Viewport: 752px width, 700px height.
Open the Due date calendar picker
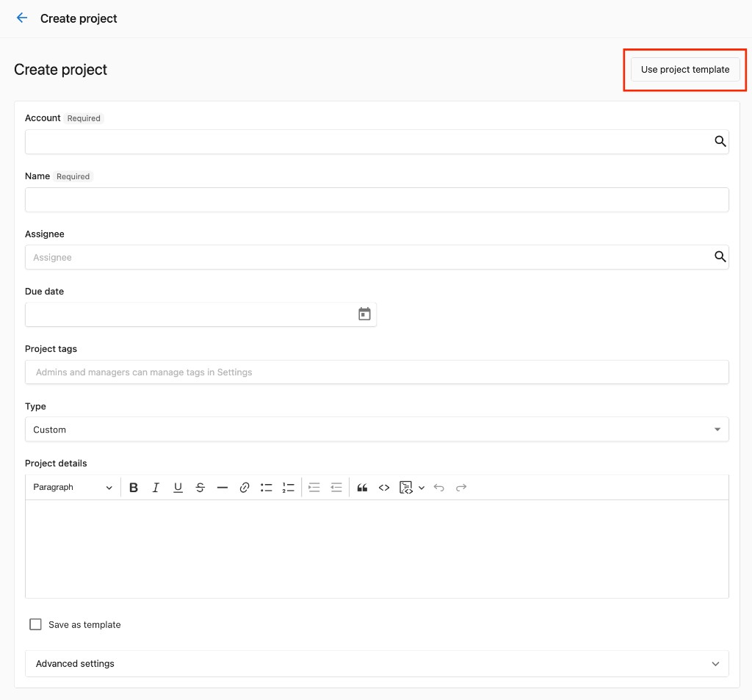pyautogui.click(x=364, y=314)
